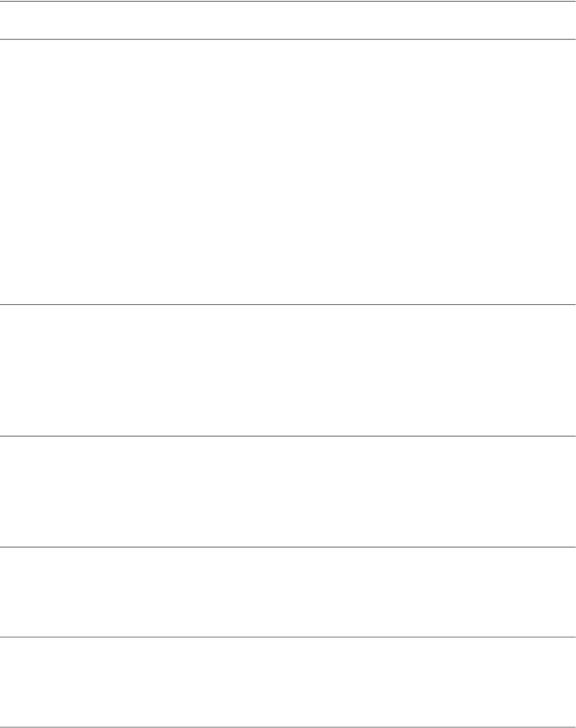Click the divider line under header row
This screenshot has width=576, height=728.
(288, 39)
